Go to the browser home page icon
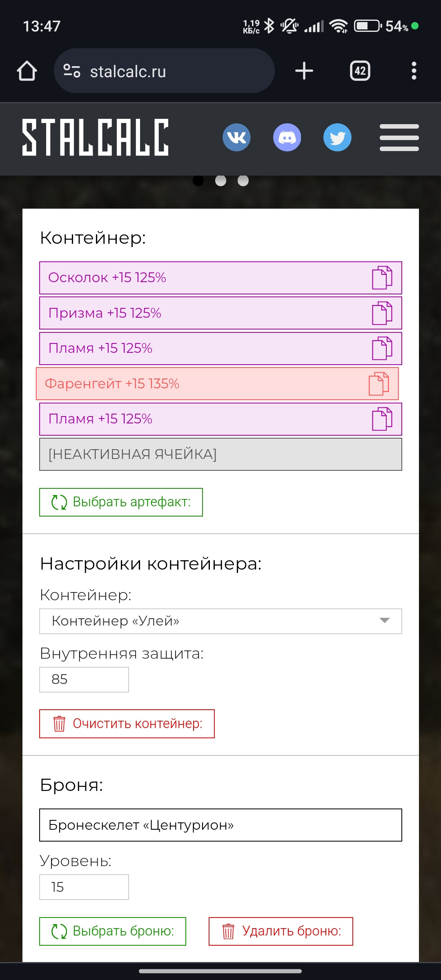The image size is (441, 980). pos(27,71)
